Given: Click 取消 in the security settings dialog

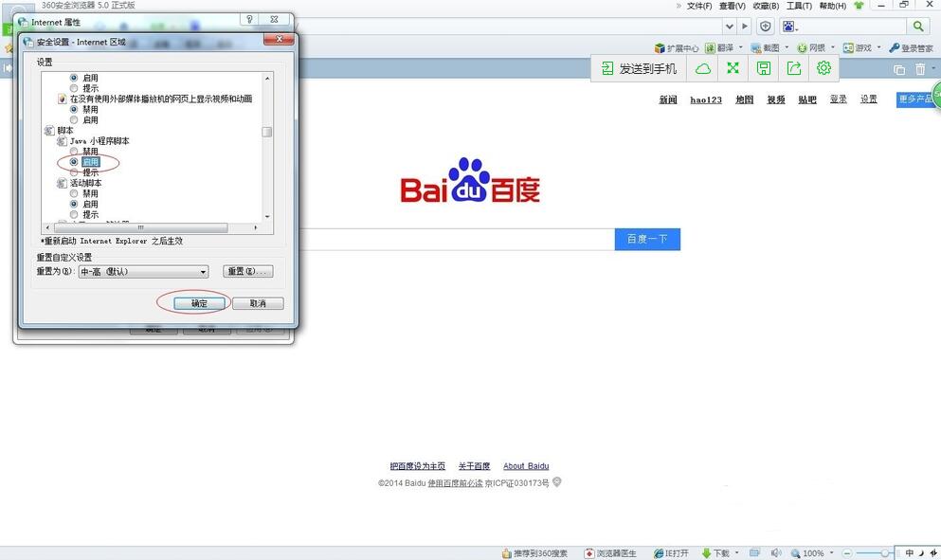Looking at the screenshot, I should click(258, 304).
